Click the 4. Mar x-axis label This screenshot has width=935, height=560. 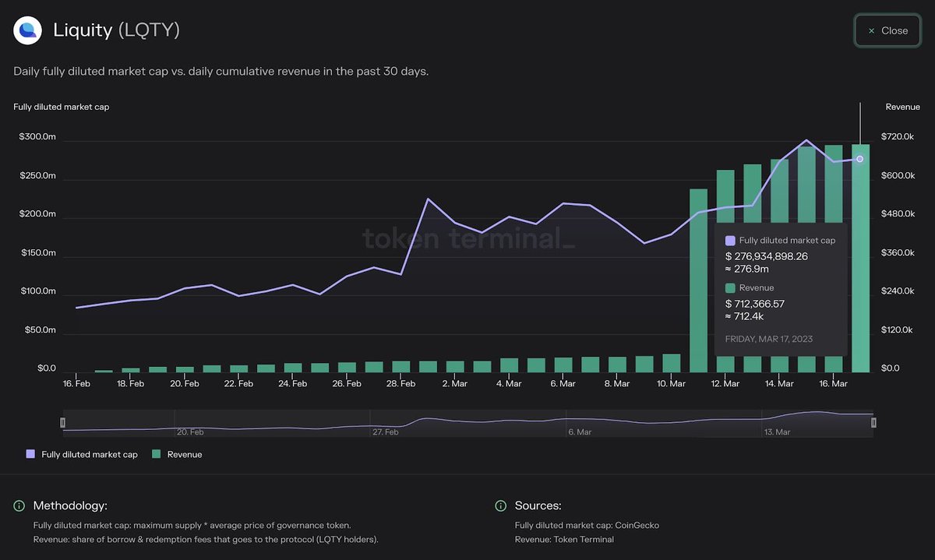coord(509,384)
